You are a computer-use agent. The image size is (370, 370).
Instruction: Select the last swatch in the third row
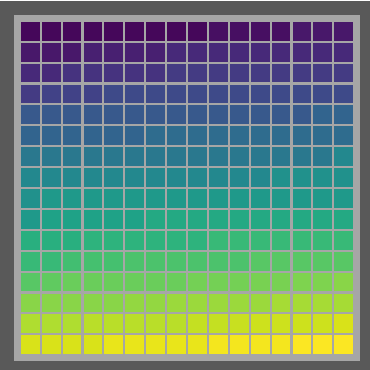tap(343, 73)
